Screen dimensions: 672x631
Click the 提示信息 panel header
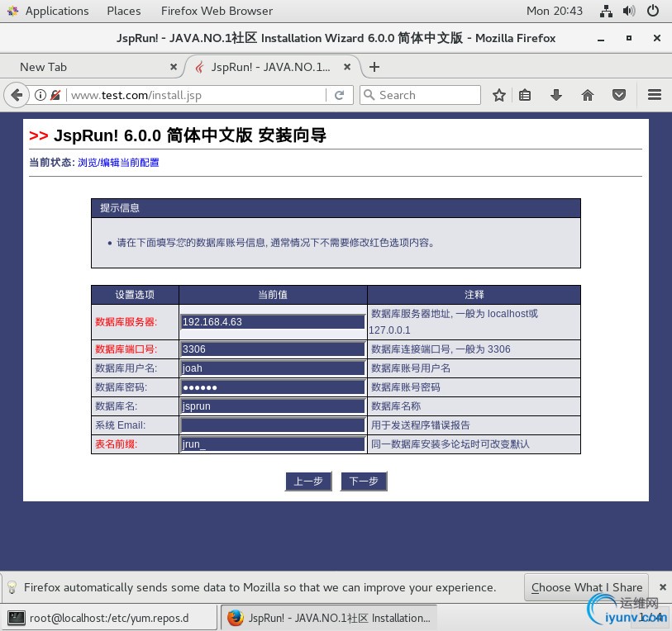tap(336, 208)
